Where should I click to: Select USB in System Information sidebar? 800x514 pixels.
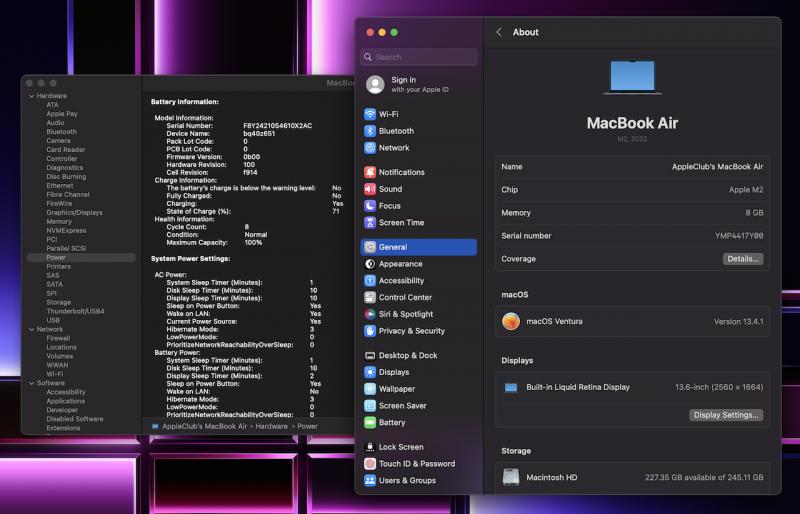click(x=53, y=321)
